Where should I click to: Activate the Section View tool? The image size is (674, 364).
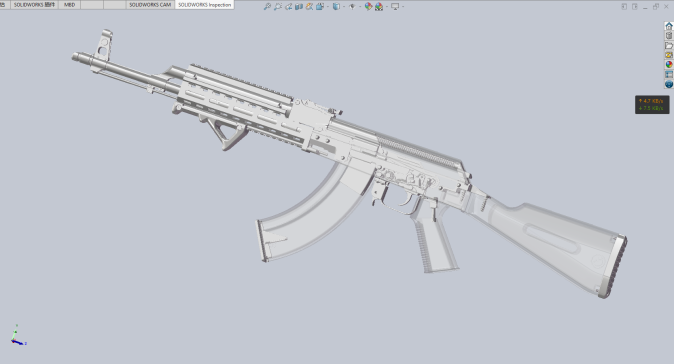pyautogui.click(x=299, y=6)
